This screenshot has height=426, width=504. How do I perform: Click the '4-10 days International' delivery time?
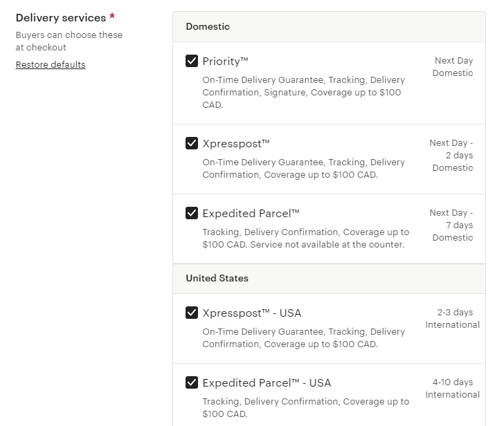453,388
